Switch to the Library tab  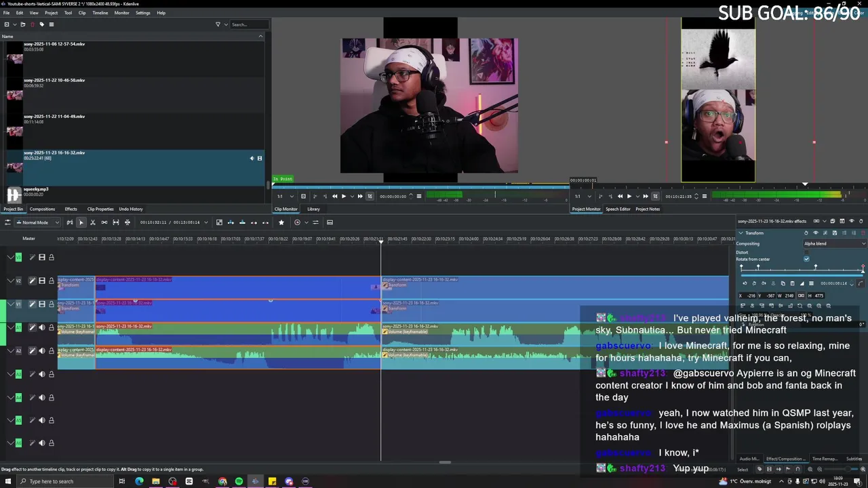coord(313,209)
